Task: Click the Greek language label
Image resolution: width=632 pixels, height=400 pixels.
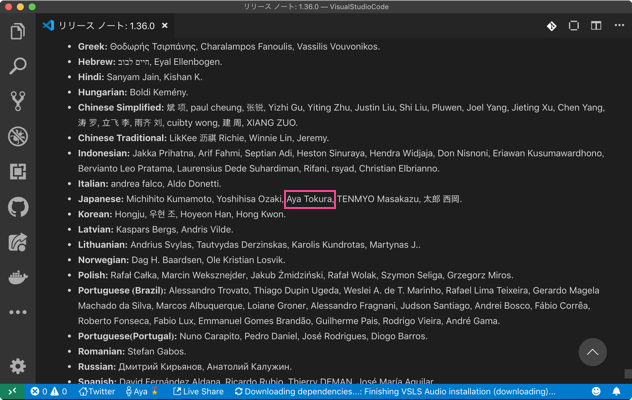Action: click(93, 47)
